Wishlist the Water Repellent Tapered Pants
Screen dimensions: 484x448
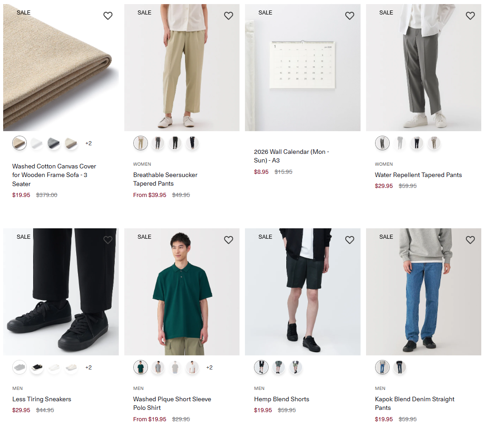pos(470,16)
